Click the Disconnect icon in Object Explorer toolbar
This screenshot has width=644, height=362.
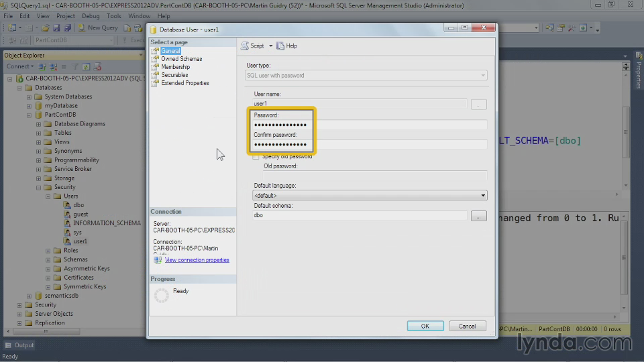point(54,66)
